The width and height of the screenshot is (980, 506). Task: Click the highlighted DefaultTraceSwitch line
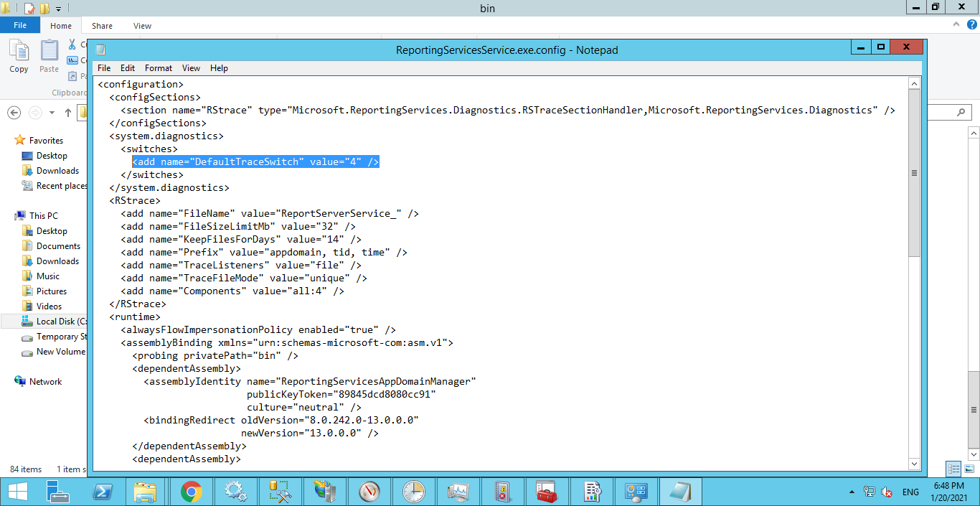click(255, 162)
